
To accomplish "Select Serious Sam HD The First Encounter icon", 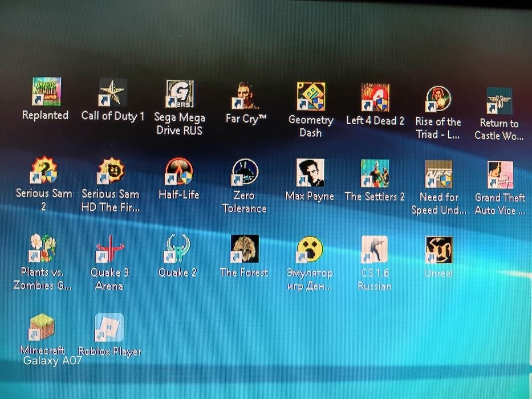I will 111,171.
